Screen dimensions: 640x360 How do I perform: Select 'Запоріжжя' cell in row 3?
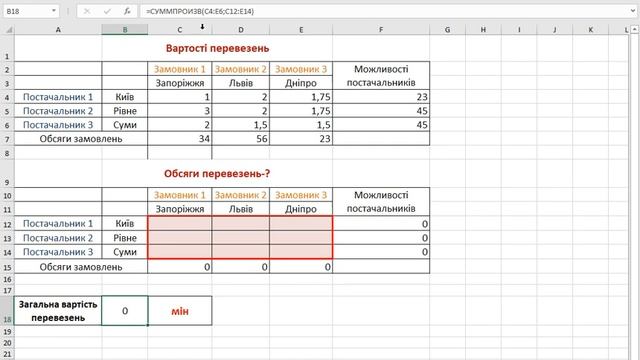point(180,83)
